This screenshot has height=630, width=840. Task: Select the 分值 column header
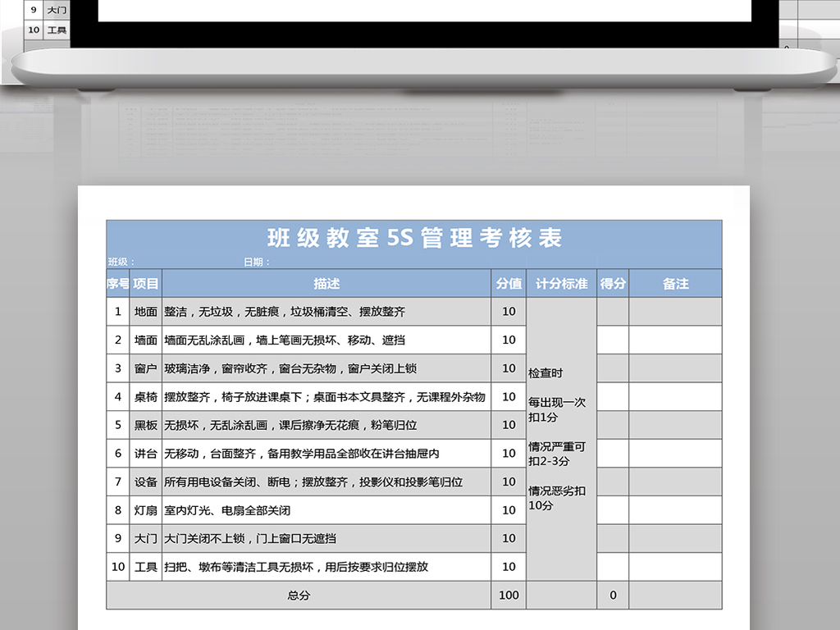[x=509, y=283]
